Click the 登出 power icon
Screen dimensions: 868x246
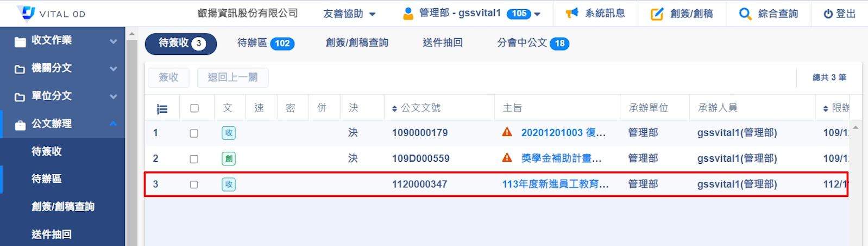[828, 14]
